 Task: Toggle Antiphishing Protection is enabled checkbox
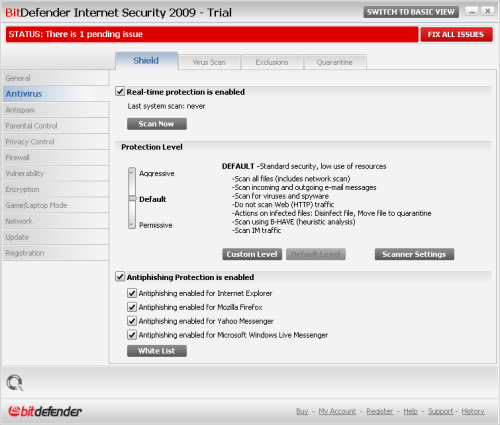coord(120,277)
